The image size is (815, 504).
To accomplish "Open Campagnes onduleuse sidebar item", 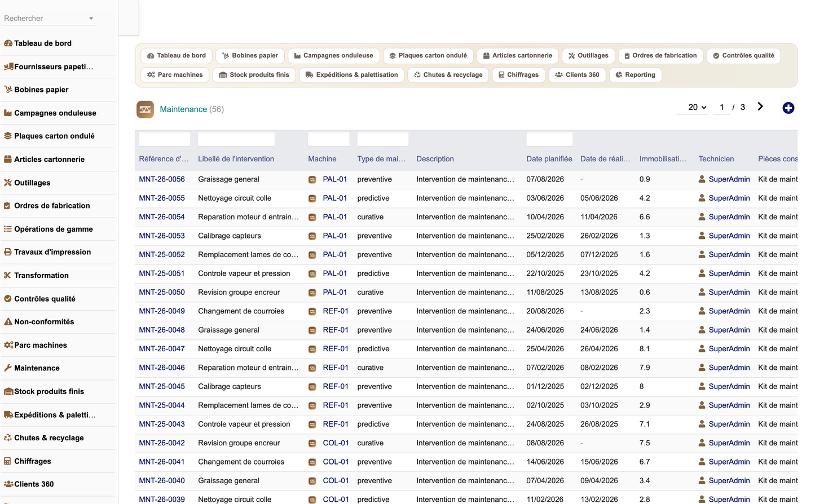I will pos(50,113).
